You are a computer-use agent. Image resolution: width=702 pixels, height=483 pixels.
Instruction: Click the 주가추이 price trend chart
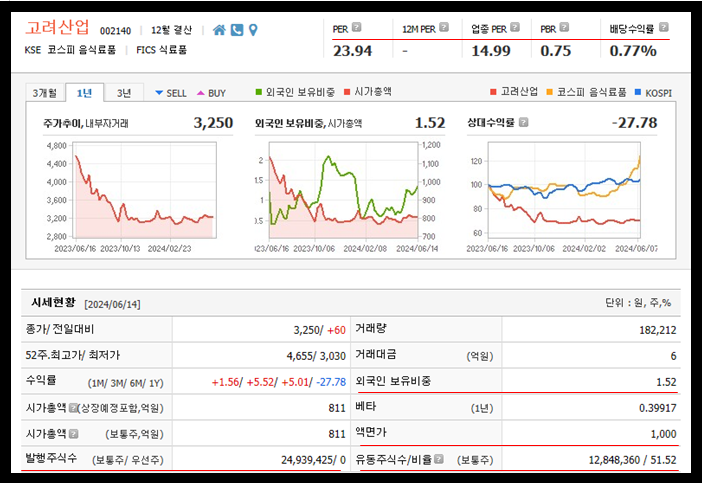pyautogui.click(x=145, y=190)
